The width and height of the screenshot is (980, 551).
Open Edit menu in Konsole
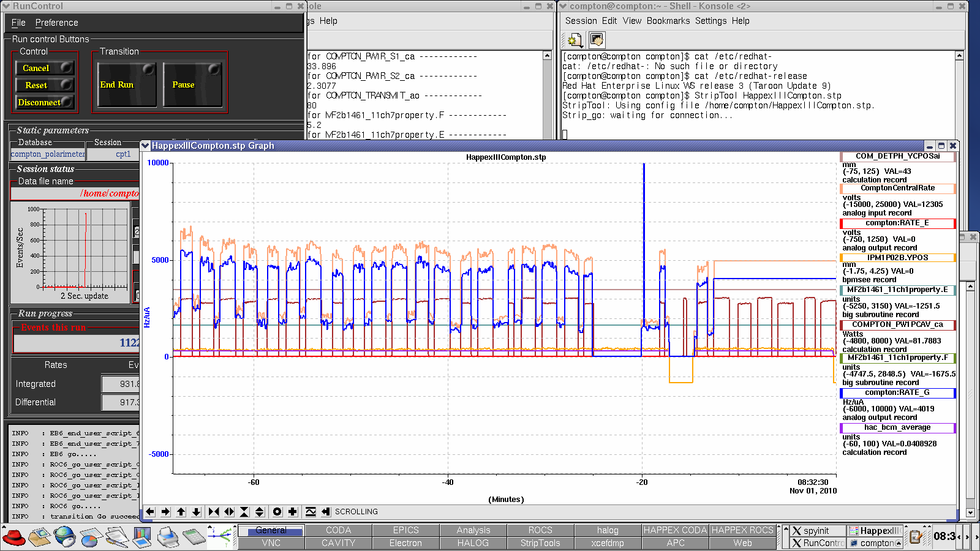pos(609,21)
